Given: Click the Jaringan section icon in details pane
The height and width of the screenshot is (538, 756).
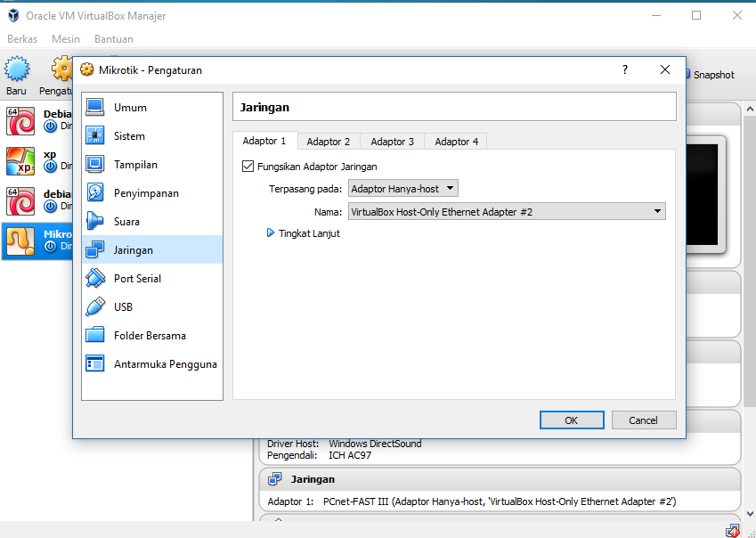Looking at the screenshot, I should (275, 479).
